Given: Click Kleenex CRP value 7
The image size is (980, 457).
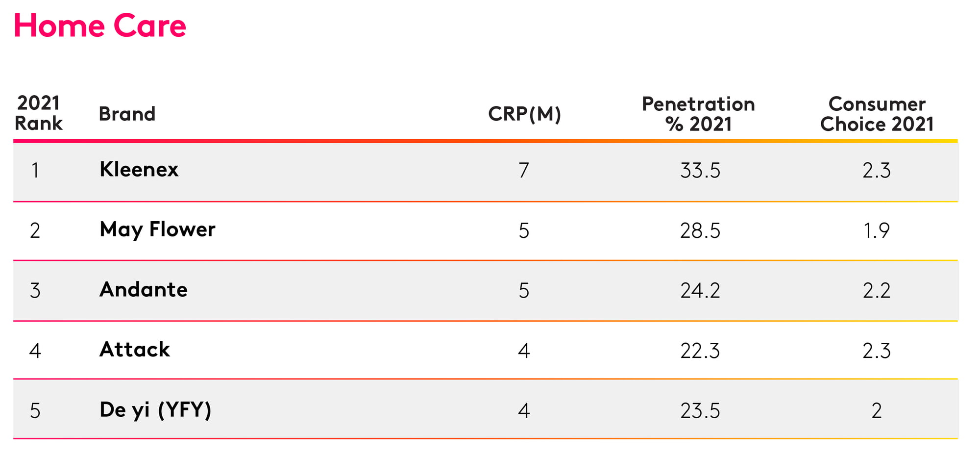Looking at the screenshot, I should click(524, 171).
